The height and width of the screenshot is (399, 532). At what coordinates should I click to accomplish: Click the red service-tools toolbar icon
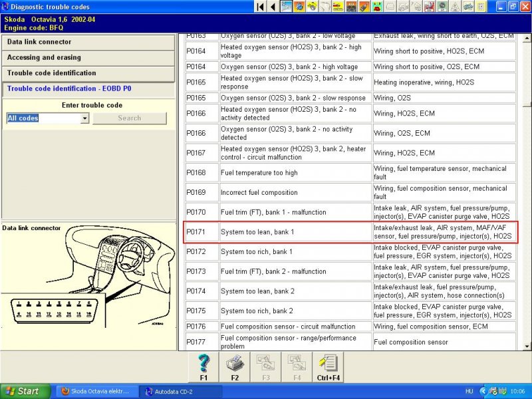429,7
